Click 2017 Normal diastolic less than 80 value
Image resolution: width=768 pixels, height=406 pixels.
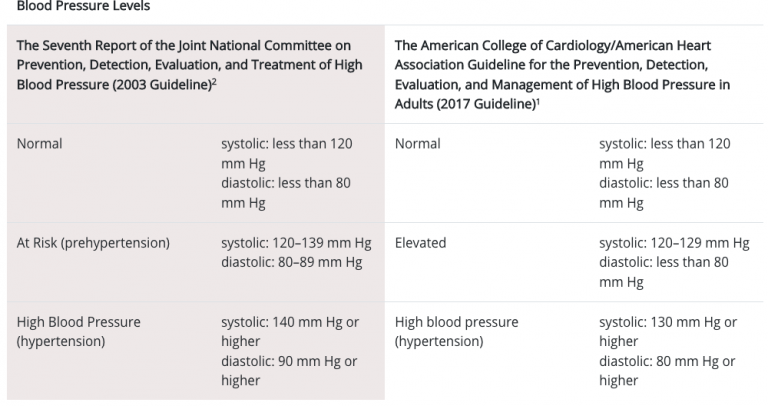(x=664, y=193)
